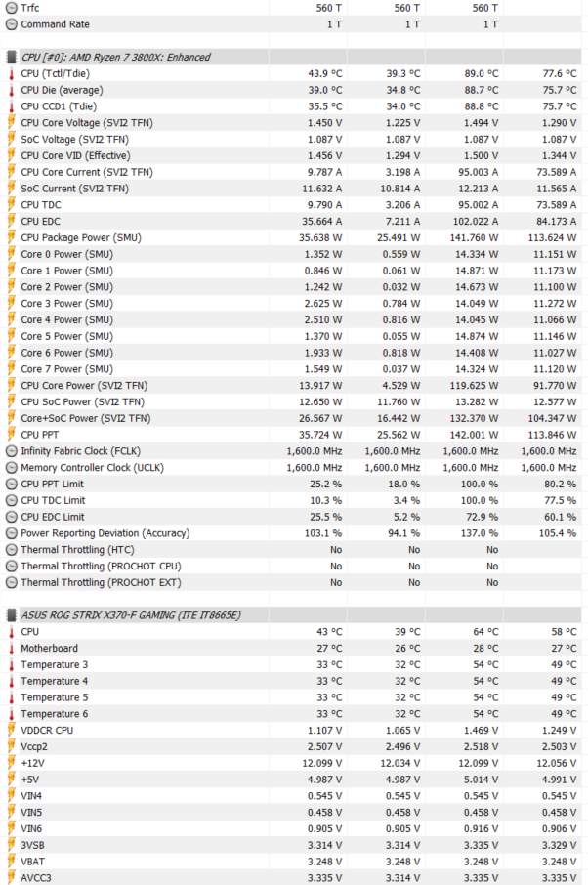This screenshot has height=885, width=588.
Task: Click the circle icon beside Command Rate
Action: coord(11,24)
